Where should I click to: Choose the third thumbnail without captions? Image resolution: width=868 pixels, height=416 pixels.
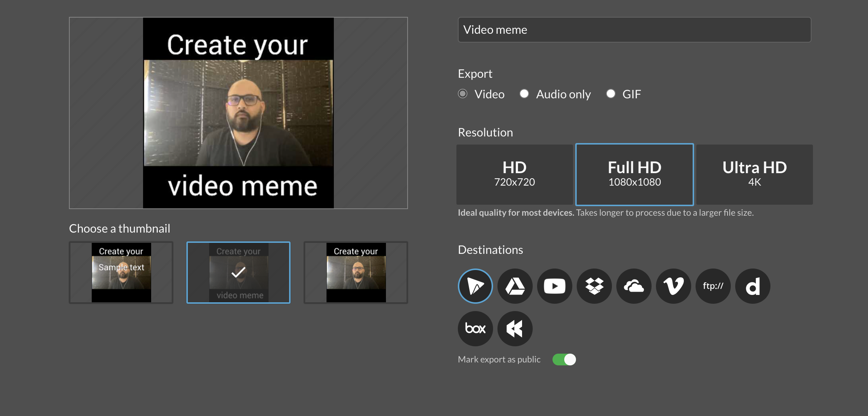356,273
